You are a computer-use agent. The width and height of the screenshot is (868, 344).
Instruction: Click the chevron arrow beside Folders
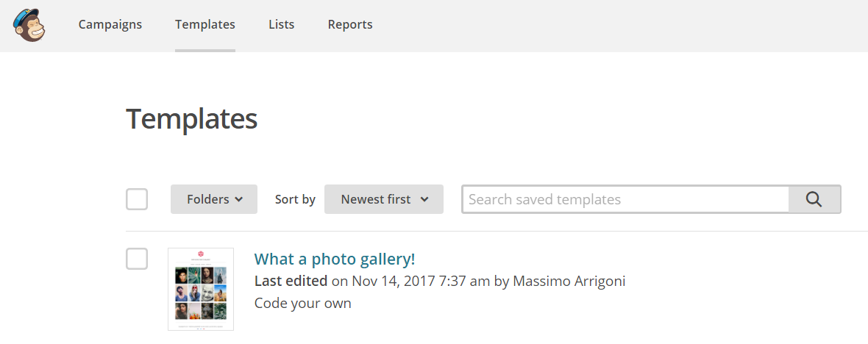[239, 200]
